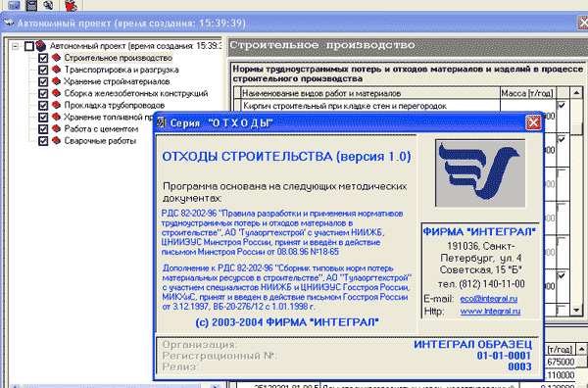Image resolution: width=588 pixels, height=388 pixels.
Task: Click the Серия ОТХОДЫ dialog title bar icon
Action: point(162,122)
